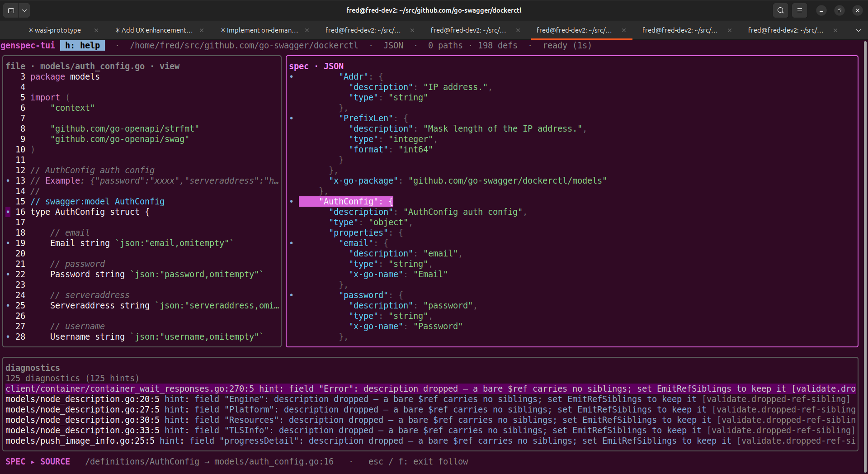Switch to the wasi-prototype tab
868x474 pixels.
click(54, 30)
